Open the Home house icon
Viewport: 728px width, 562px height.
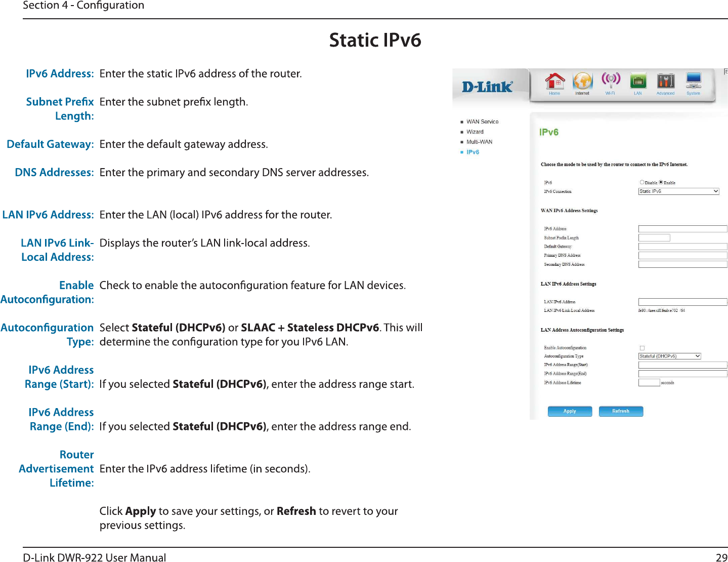point(554,82)
